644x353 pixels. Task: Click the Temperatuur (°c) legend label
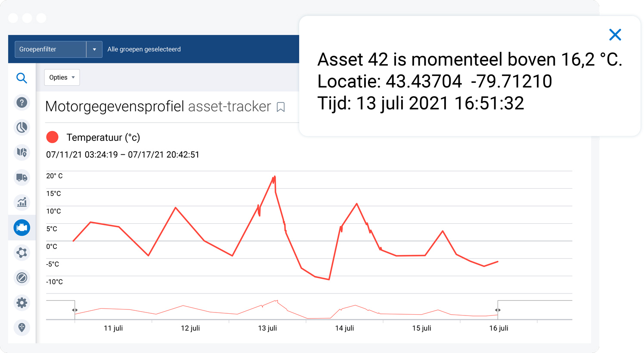[x=103, y=137]
